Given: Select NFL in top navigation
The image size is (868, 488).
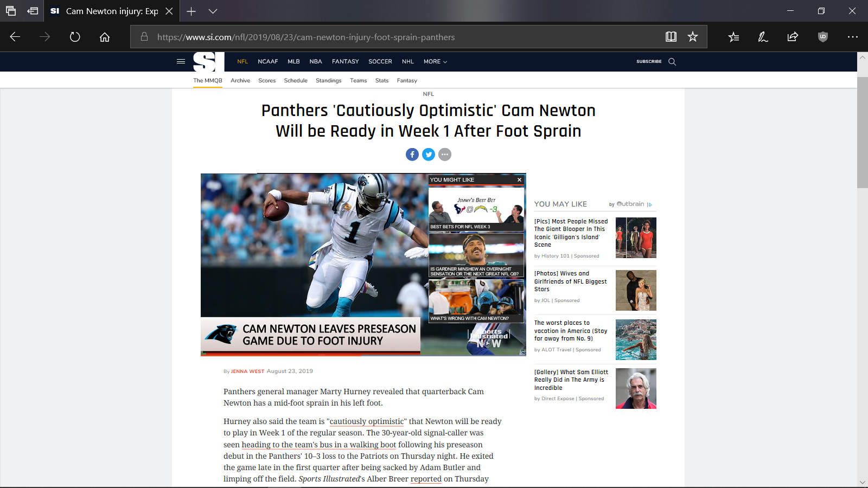Looking at the screenshot, I should (242, 61).
